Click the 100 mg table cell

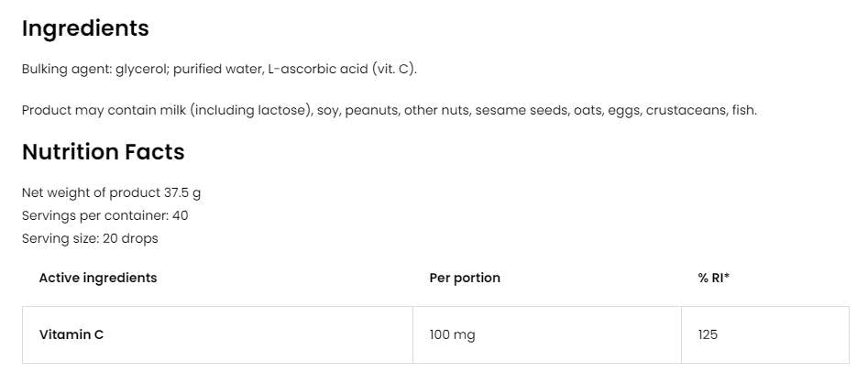452,334
